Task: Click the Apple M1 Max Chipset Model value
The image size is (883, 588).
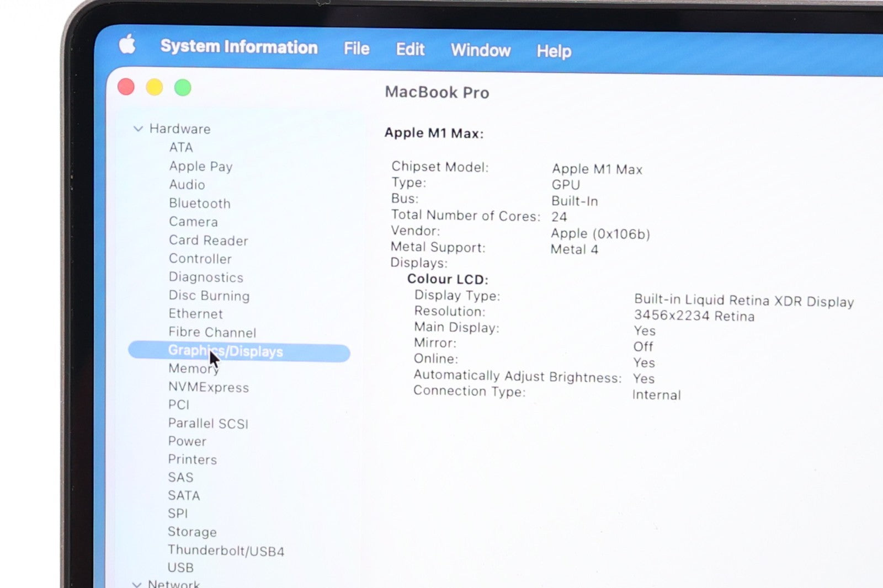Action: pyautogui.click(x=597, y=169)
